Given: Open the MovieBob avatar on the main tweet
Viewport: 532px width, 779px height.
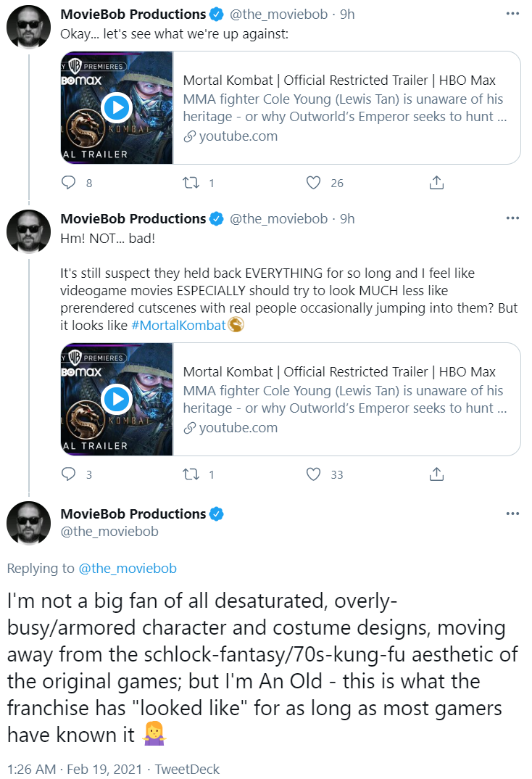Looking at the screenshot, I should (x=28, y=523).
